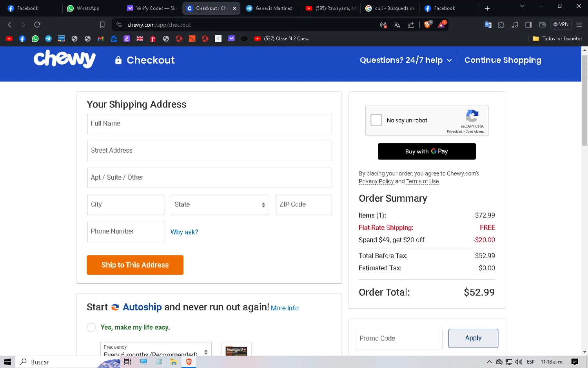Open File Explorer from the taskbar

click(173, 362)
